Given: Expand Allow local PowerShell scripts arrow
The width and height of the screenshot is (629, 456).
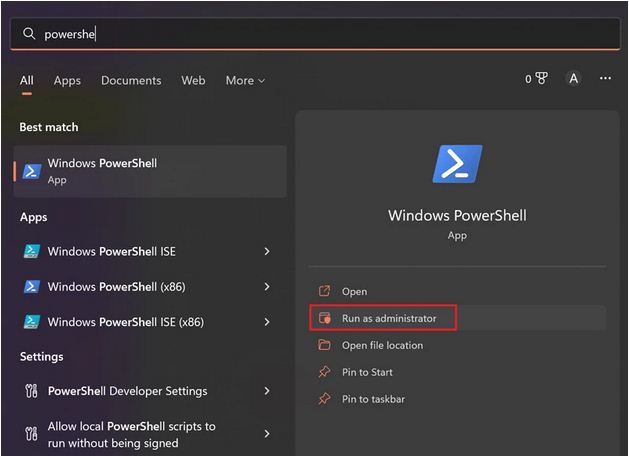Looking at the screenshot, I should click(x=267, y=434).
